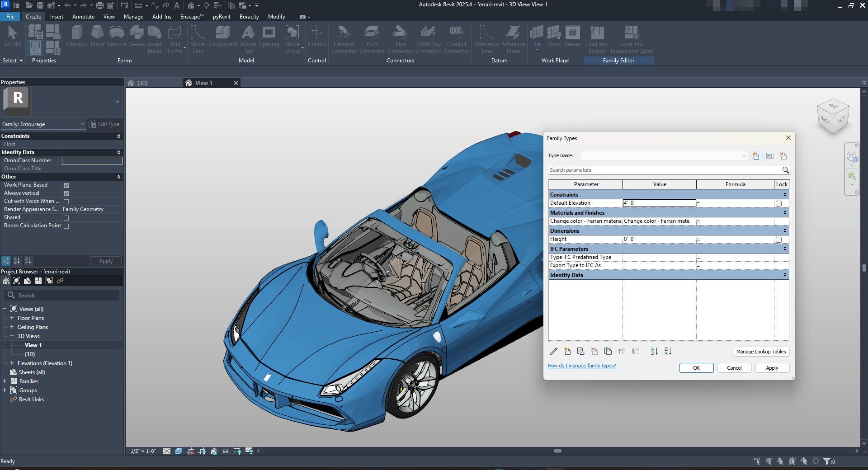This screenshot has width=868, height=470.
Task: Select View 1 in Project Browser
Action: pyautogui.click(x=33, y=345)
